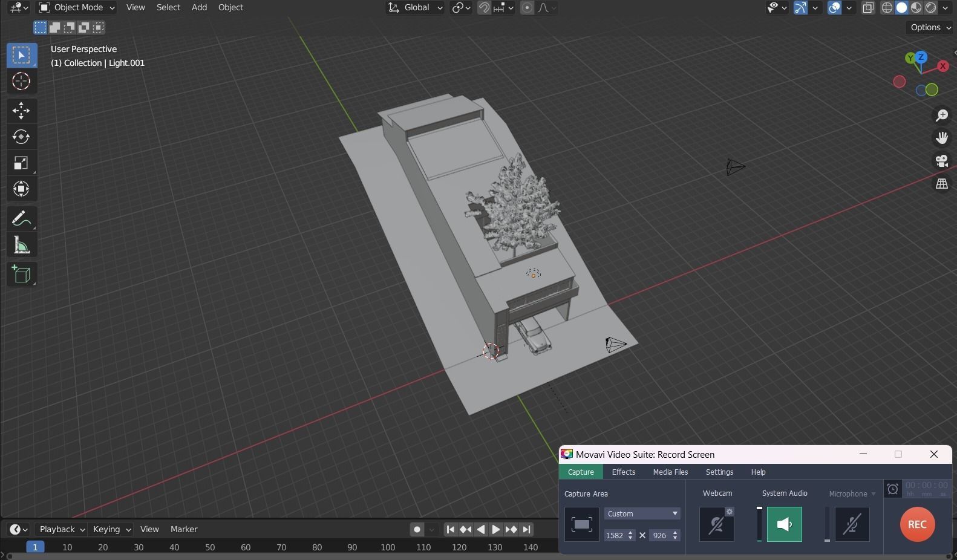
Task: Toggle X-ray mode
Action: point(868,7)
